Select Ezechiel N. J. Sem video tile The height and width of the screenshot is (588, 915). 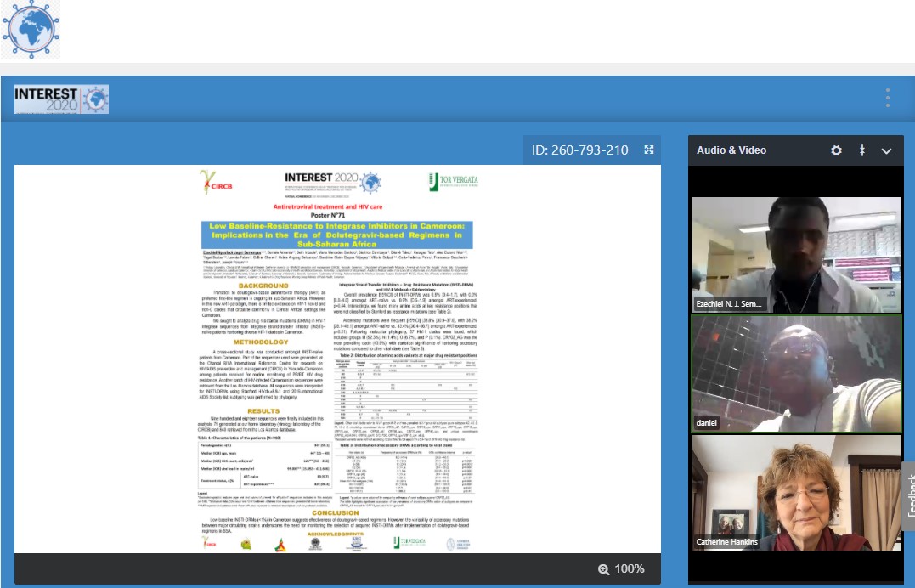point(796,255)
